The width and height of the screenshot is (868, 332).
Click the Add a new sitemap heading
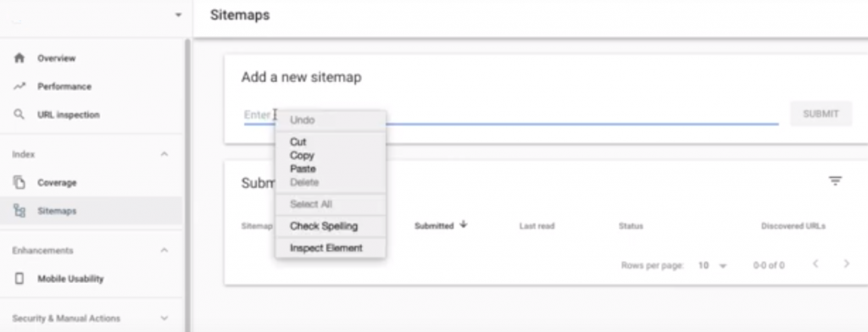301,77
